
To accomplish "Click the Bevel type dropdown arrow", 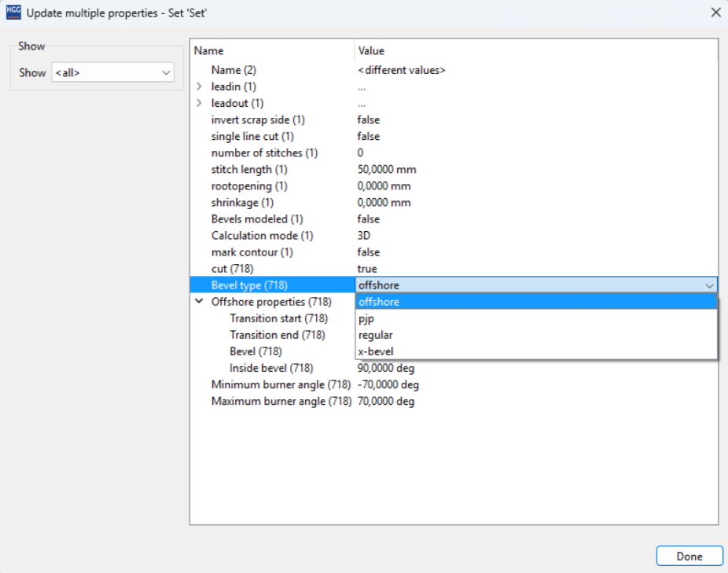I will click(x=709, y=285).
